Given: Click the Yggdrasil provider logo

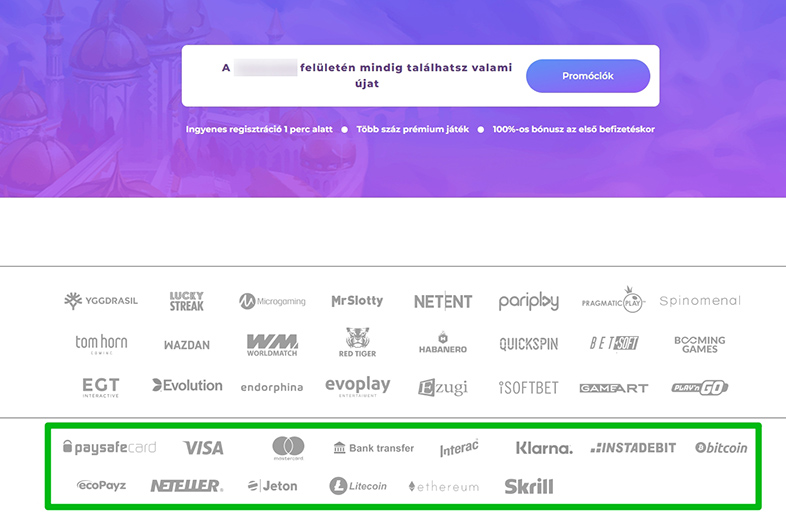Looking at the screenshot, I should pos(101,301).
